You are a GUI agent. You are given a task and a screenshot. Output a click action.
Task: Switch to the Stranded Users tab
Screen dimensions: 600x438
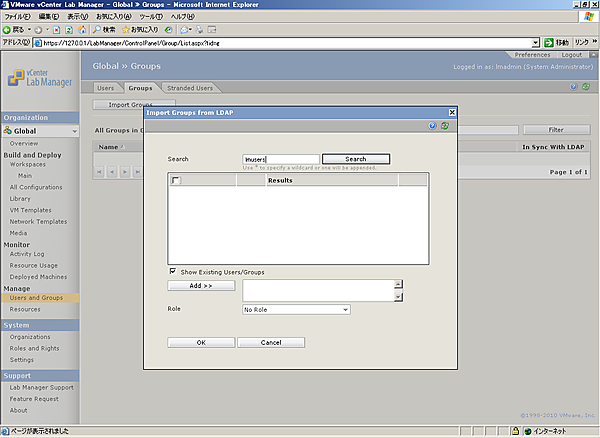(x=189, y=88)
